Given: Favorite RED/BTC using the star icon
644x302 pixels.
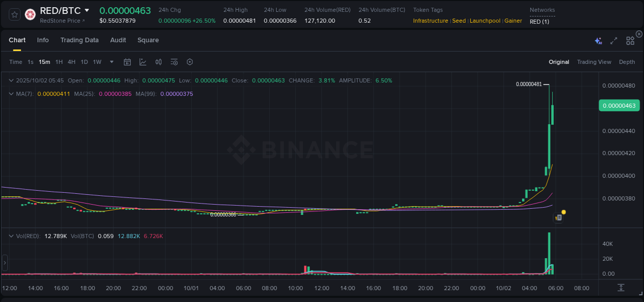Looking at the screenshot, I should point(14,14).
